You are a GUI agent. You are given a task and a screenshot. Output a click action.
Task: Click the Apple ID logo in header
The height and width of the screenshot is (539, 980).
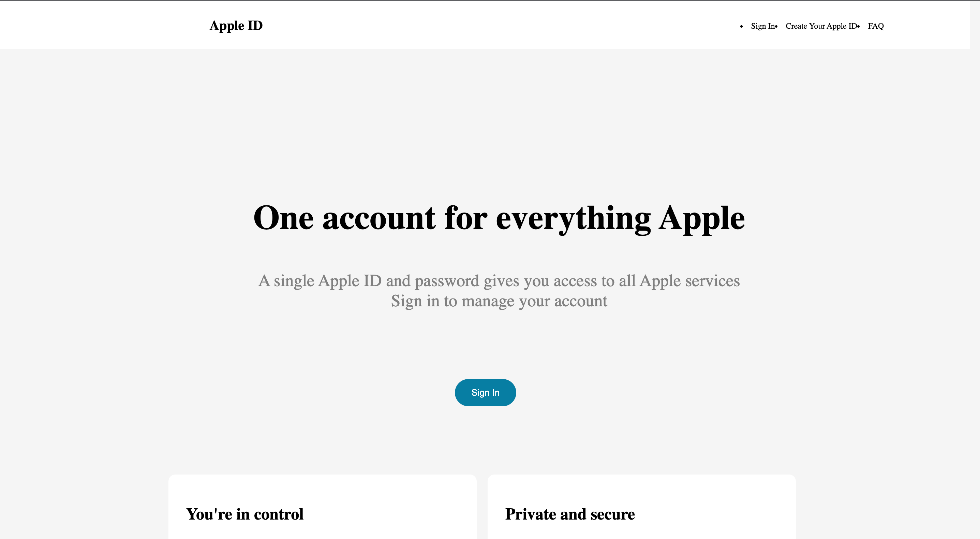click(236, 26)
